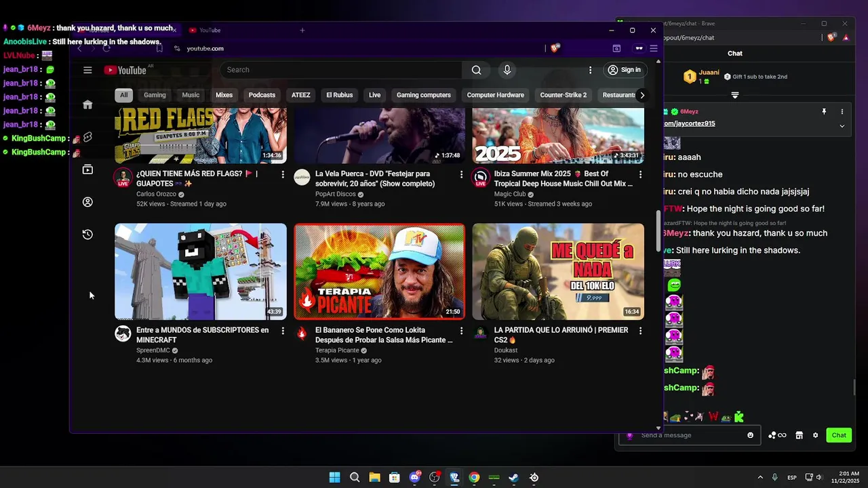Click the Send a message chat field
Image resolution: width=868 pixels, height=488 pixels.
(689, 435)
